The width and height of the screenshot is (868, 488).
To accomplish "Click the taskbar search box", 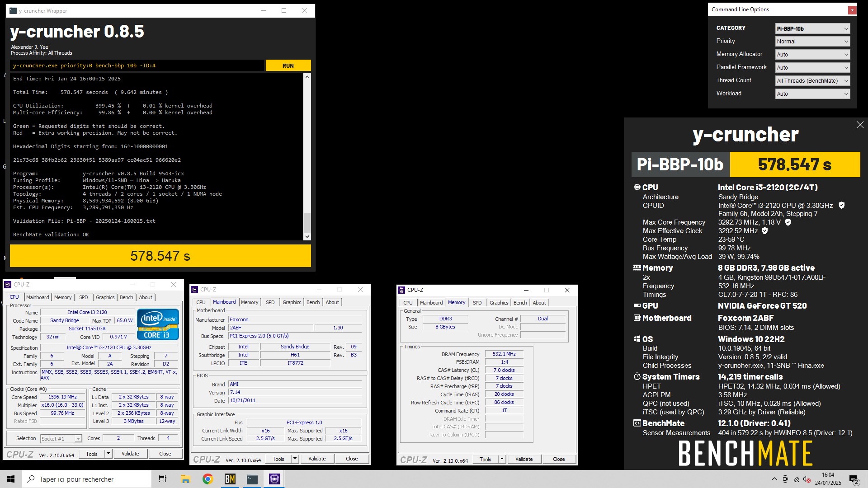I will click(87, 479).
